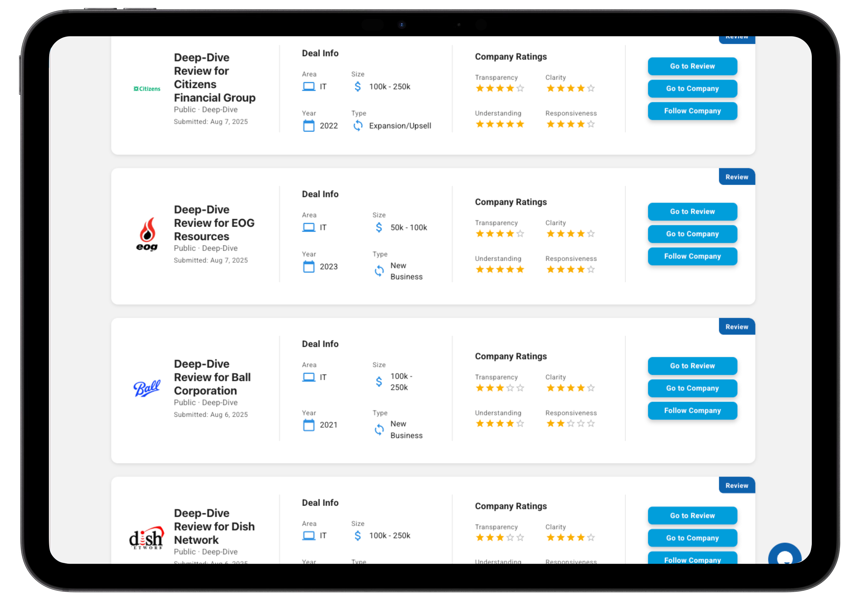
Task: Click the Expansion/Upsell cycle icon
Action: pos(358,125)
